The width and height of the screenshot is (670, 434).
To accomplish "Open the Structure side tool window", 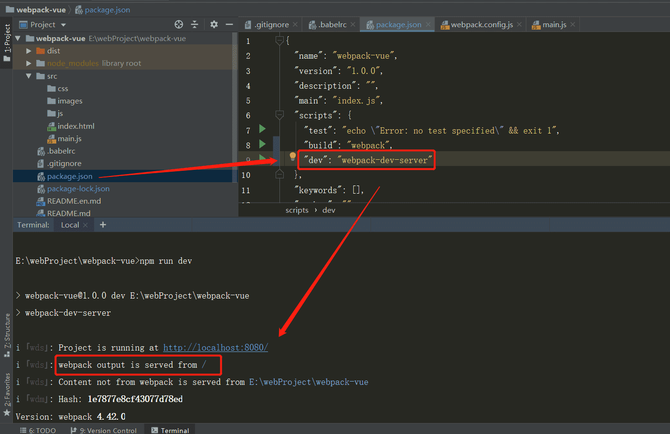I will 7,336.
